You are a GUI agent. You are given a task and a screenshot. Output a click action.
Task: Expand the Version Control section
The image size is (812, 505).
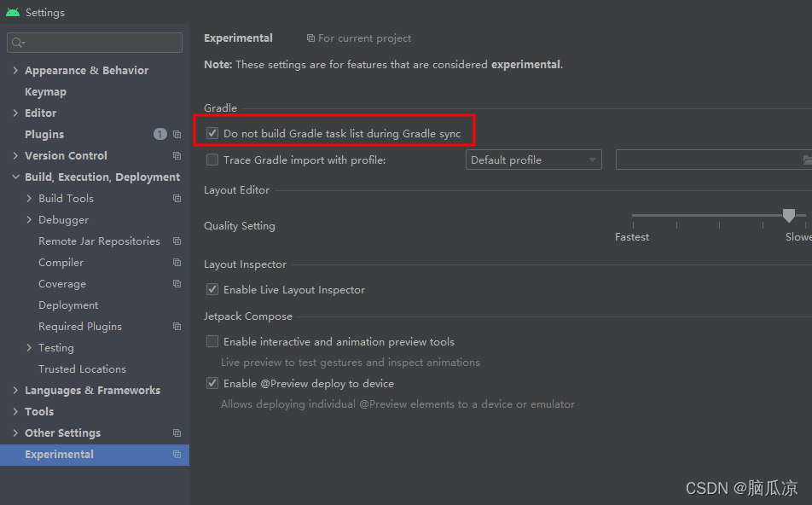click(15, 155)
